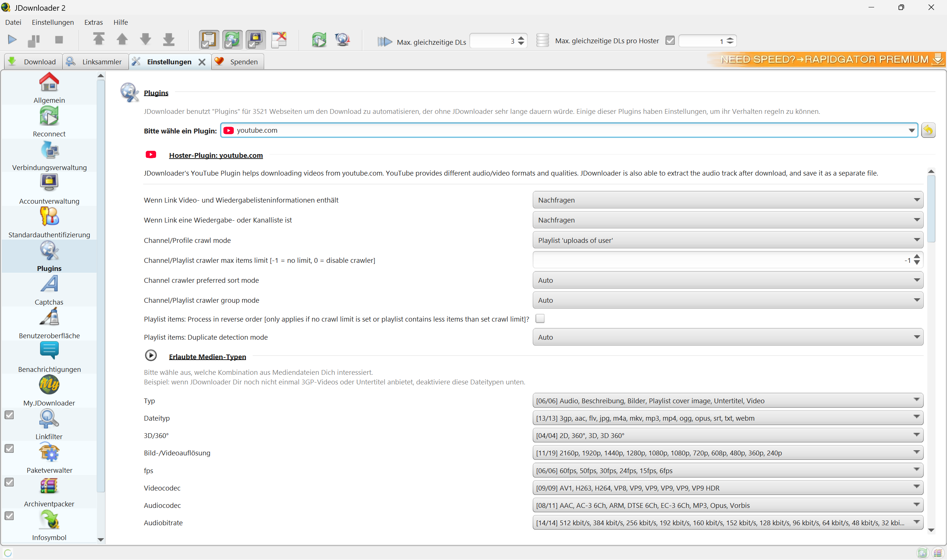Open Captchas settings in the sidebar

click(49, 290)
